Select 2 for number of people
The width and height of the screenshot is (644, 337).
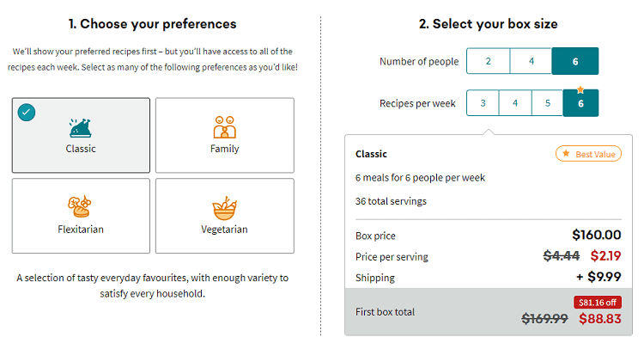click(488, 61)
